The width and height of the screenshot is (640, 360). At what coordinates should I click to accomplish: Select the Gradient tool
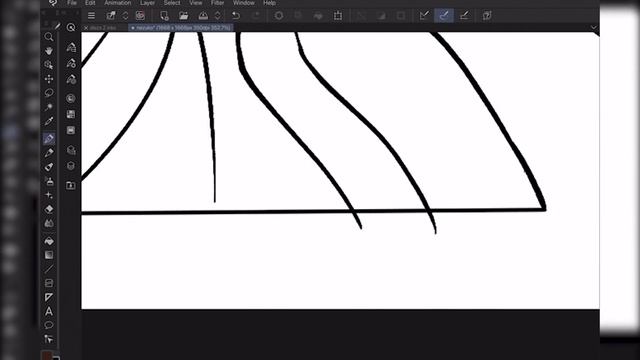coord(49,255)
